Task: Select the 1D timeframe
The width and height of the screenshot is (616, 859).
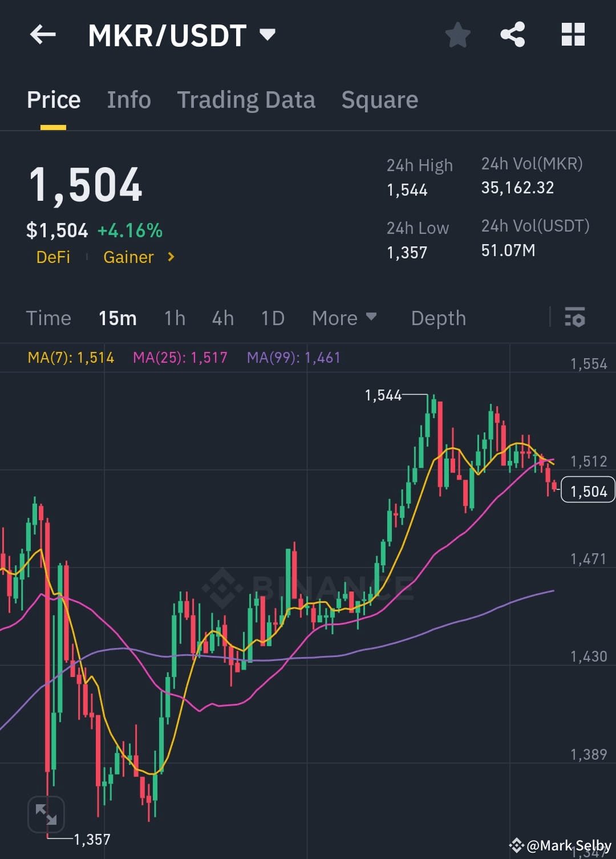Action: pos(272,318)
